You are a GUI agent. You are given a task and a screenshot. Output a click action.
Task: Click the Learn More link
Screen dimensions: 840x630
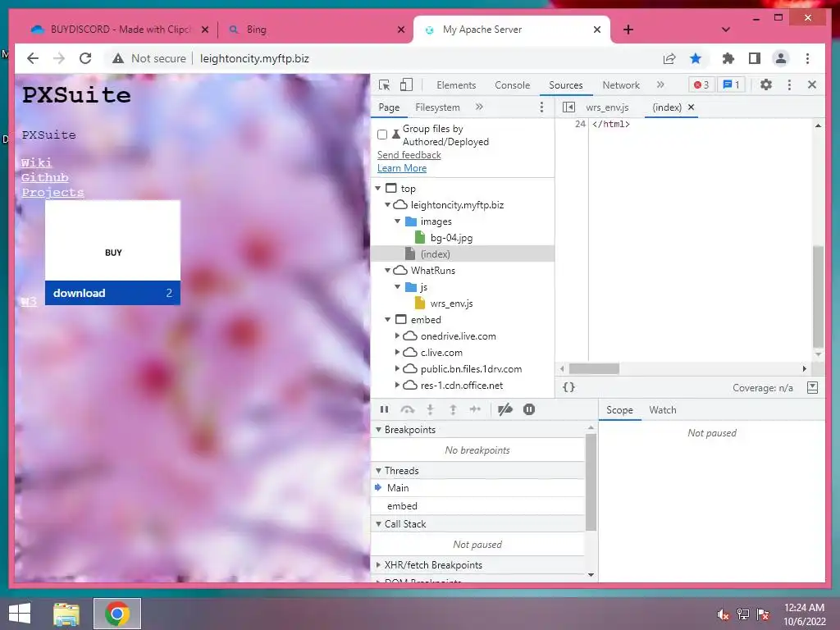[x=402, y=168]
